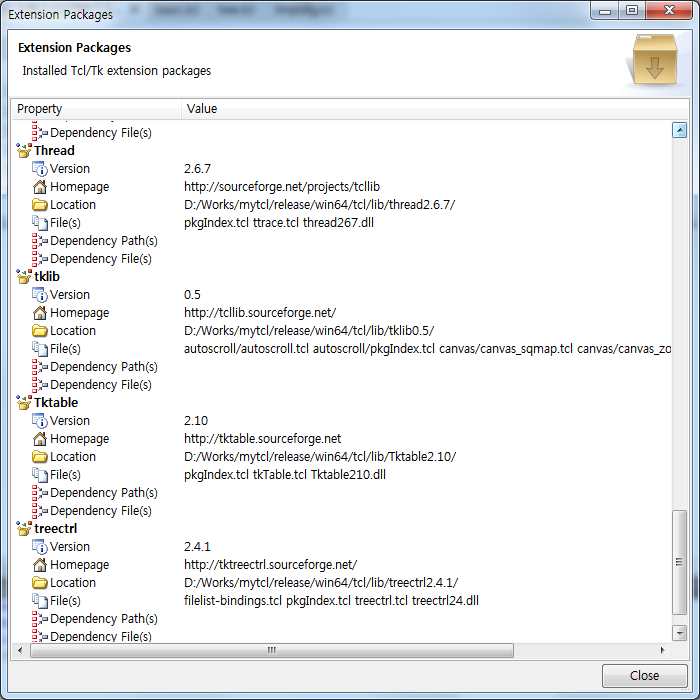Click the Tktable homepage URL tktable.sourceforge.net
700x700 pixels.
click(x=262, y=438)
